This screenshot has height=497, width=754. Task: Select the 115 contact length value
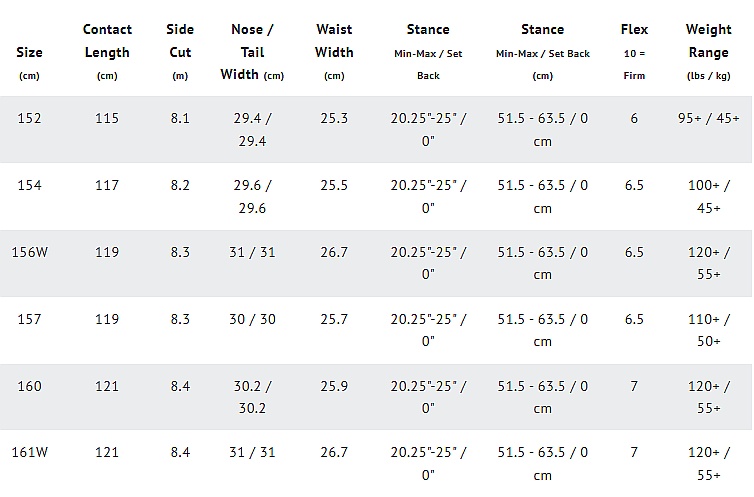pos(107,119)
